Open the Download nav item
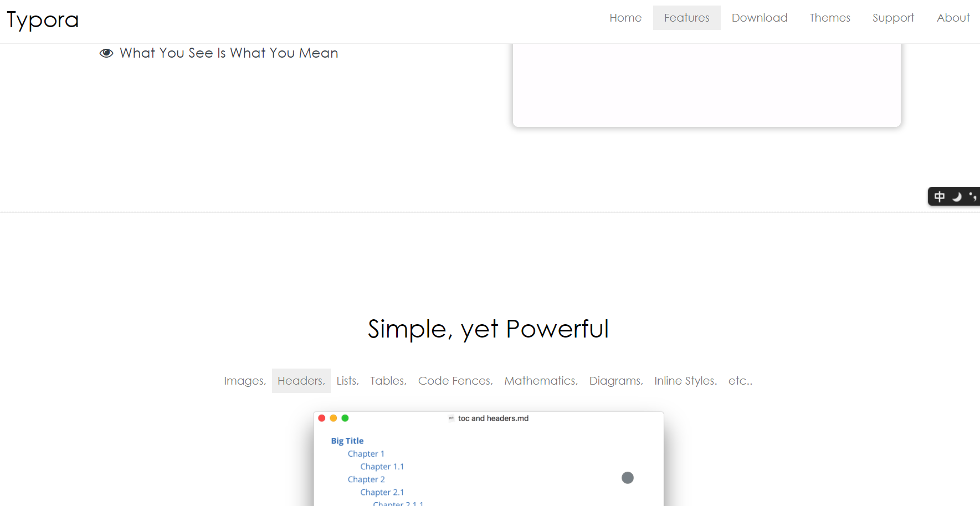Viewport: 980px width, 506px height. pos(760,18)
